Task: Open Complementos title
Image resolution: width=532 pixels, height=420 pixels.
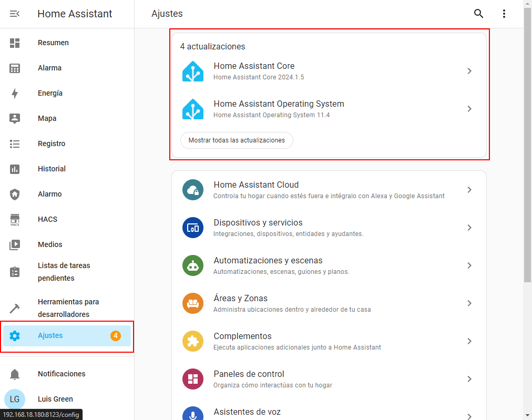Action: pos(242,336)
